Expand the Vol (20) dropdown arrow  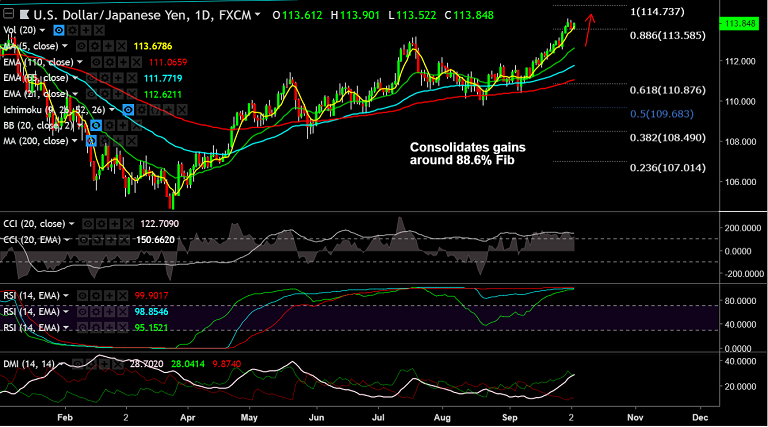pos(43,30)
